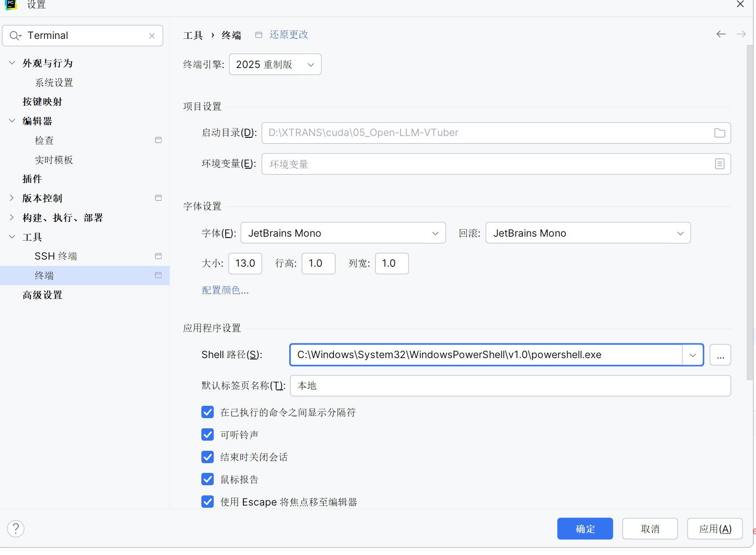Image resolution: width=756 pixels, height=555 pixels.
Task: Toggle 在已执行的命令之间显示分隔符 checkbox
Action: pos(208,412)
